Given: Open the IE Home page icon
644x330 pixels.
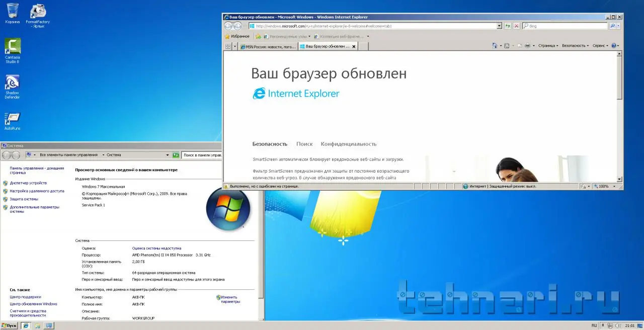Looking at the screenshot, I should tap(495, 46).
